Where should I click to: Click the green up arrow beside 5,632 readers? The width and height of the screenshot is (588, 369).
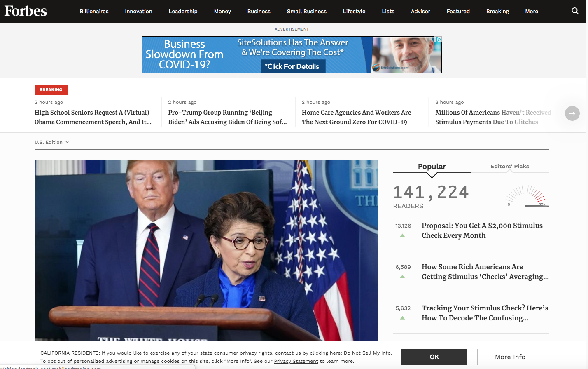(402, 318)
